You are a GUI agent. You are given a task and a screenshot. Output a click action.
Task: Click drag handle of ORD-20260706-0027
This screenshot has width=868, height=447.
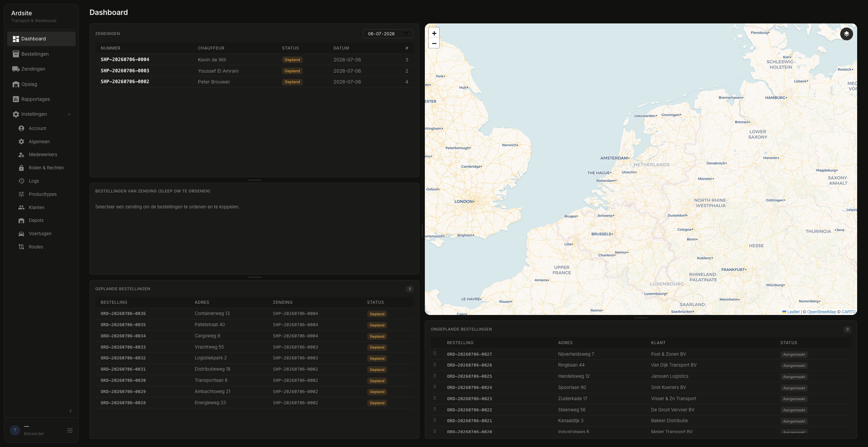[435, 354]
